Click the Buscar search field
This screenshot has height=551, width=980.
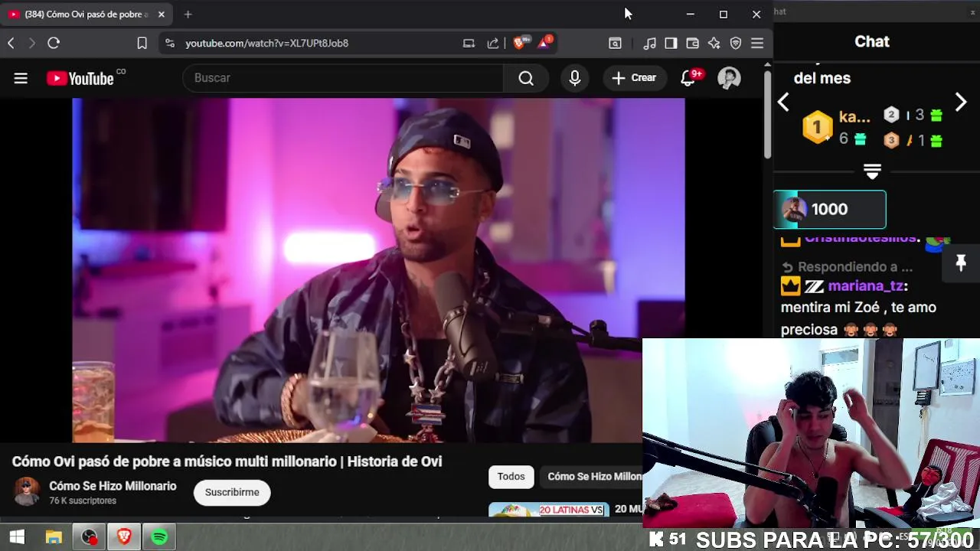(343, 78)
